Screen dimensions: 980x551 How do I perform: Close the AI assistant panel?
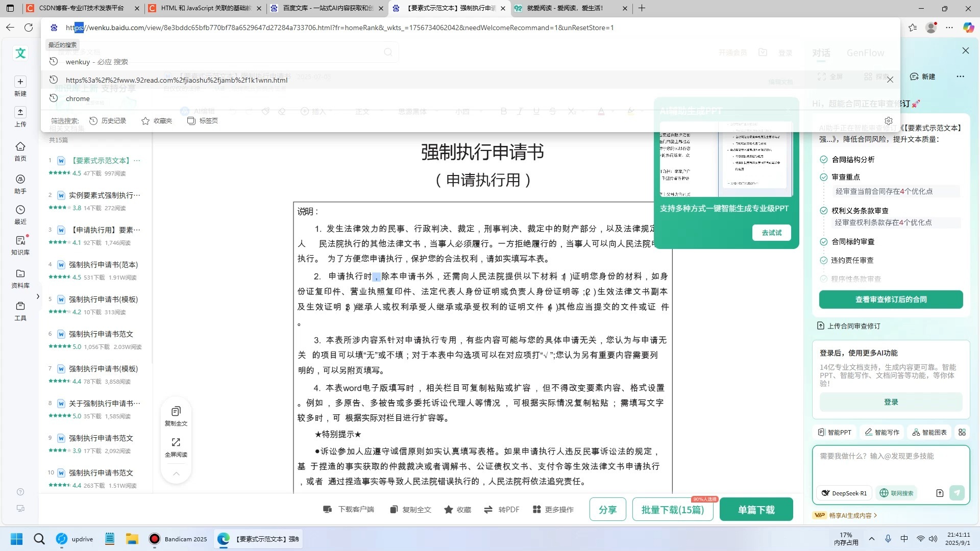[965, 51]
